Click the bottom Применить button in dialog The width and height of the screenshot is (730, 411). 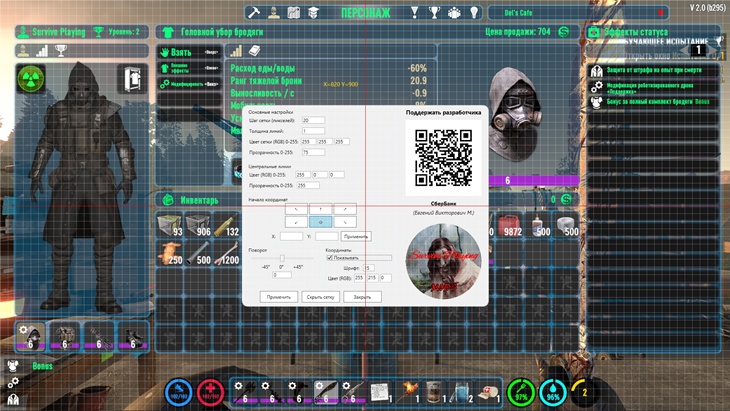(x=279, y=296)
